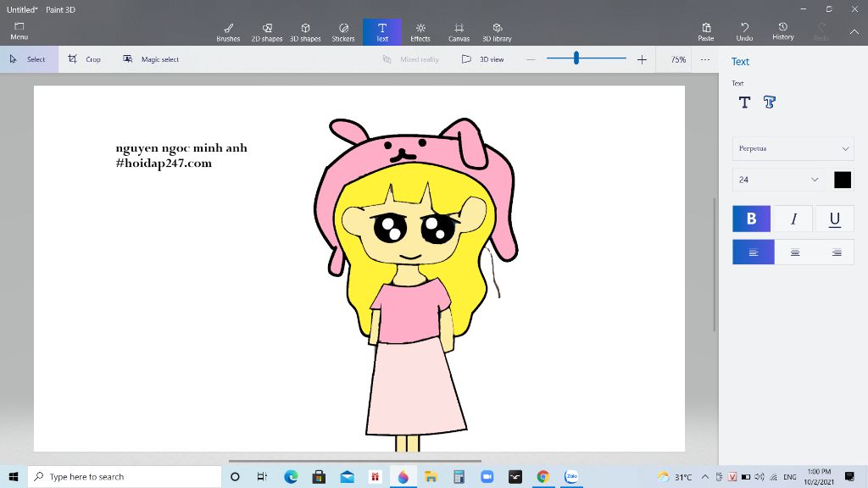Click the text '#hoidap247.com'
This screenshot has height=488, width=868.
click(164, 164)
